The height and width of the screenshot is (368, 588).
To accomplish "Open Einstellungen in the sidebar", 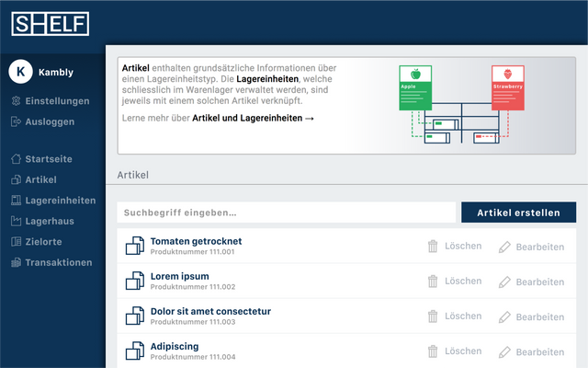I will 57,101.
